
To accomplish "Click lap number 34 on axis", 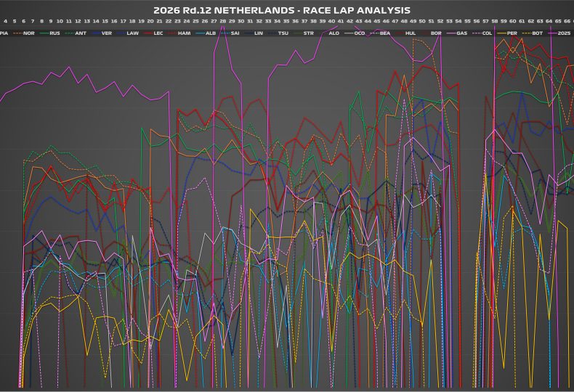I will 277,22.
